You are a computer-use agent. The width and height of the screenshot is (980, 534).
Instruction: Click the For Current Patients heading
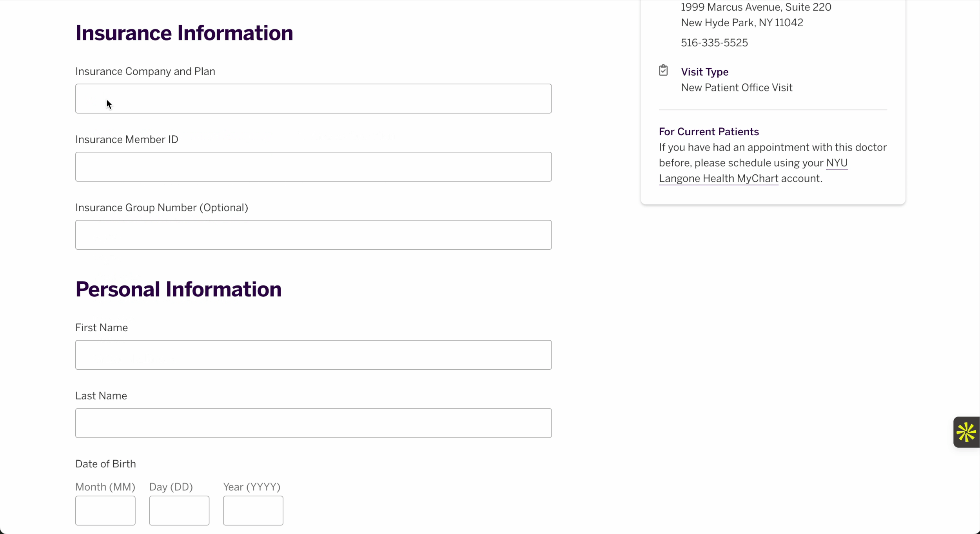tap(708, 132)
